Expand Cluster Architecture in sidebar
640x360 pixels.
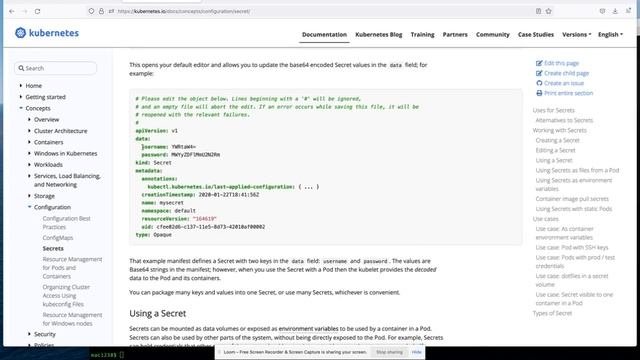(x=29, y=131)
